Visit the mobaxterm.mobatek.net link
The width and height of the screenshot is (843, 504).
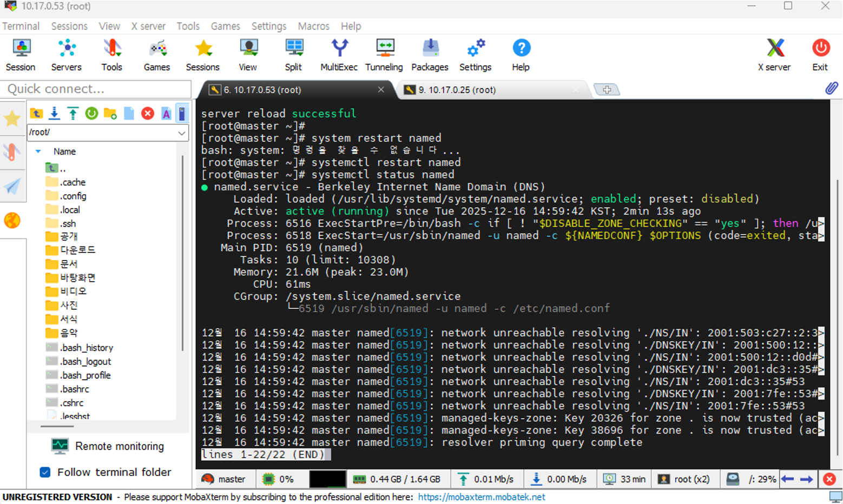coord(482,497)
